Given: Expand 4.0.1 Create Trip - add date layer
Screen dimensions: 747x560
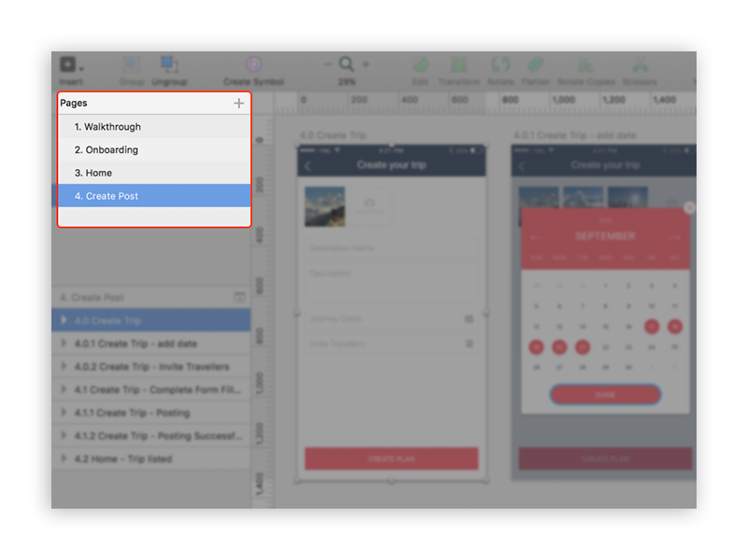Looking at the screenshot, I should (x=63, y=343).
